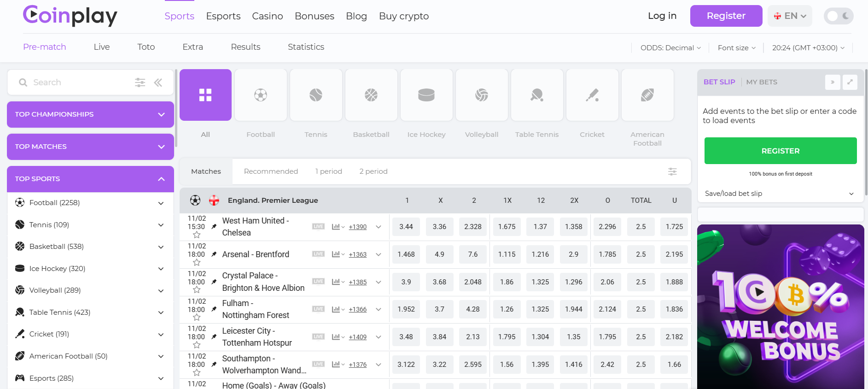This screenshot has height=389, width=868.
Task: Open match list filter settings icon
Action: pos(672,171)
